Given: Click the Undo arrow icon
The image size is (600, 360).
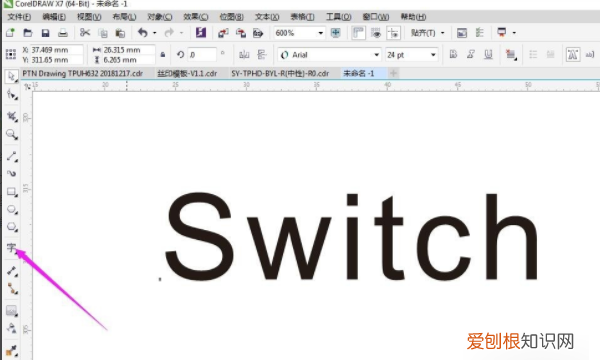Looking at the screenshot, I should 142,33.
